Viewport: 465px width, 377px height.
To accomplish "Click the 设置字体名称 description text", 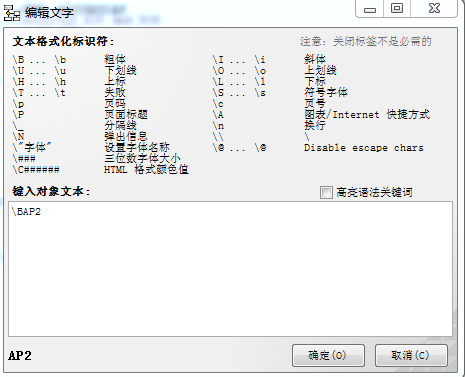I will point(137,148).
